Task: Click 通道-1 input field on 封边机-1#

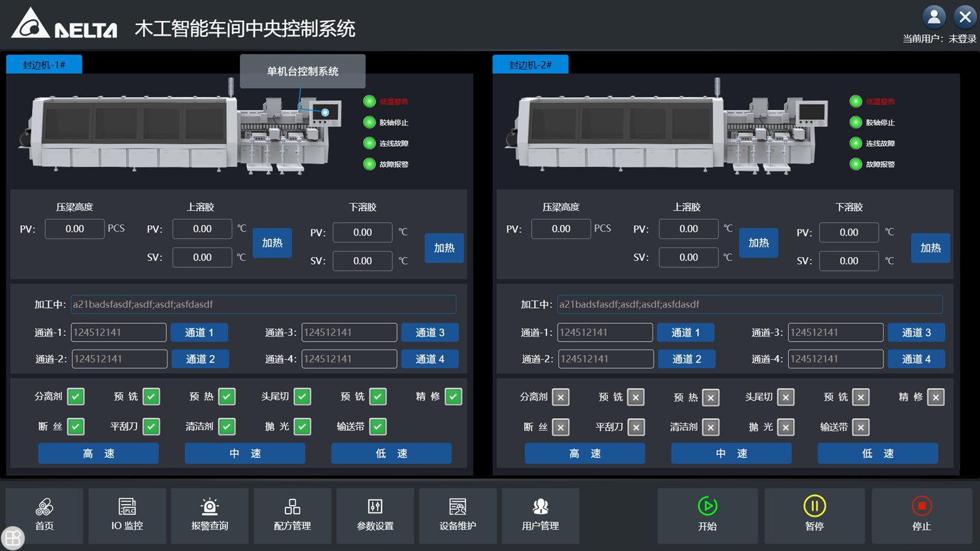Action: point(119,332)
